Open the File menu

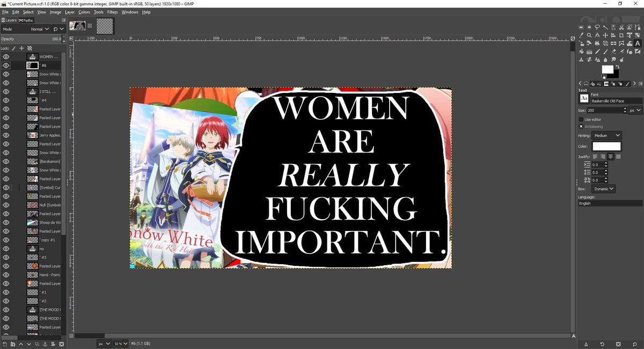click(x=5, y=12)
